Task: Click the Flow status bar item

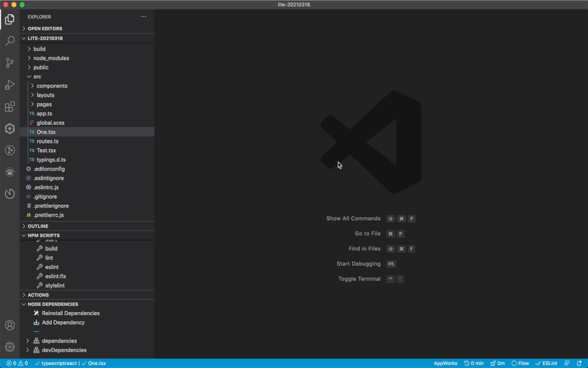Action: click(520, 363)
